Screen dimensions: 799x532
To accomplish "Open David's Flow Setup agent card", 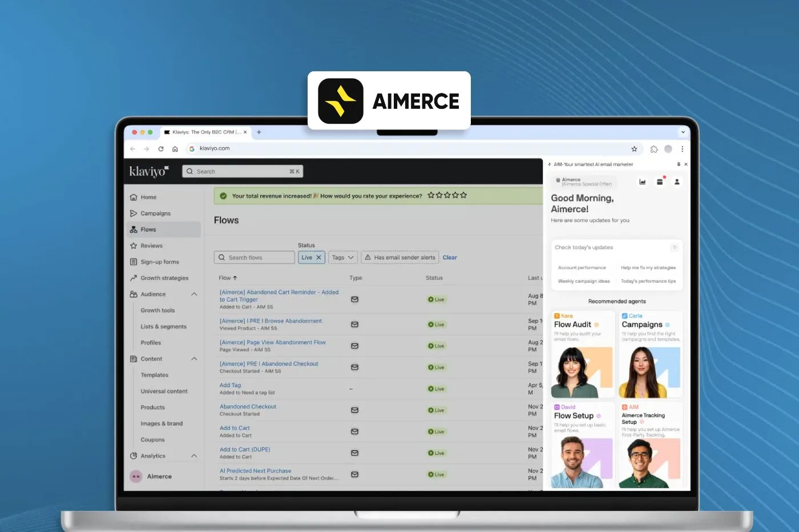I will [583, 445].
